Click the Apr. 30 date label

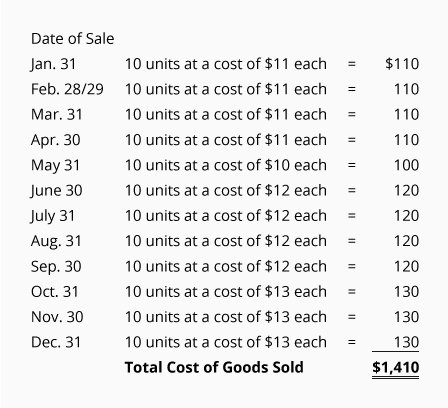point(56,140)
